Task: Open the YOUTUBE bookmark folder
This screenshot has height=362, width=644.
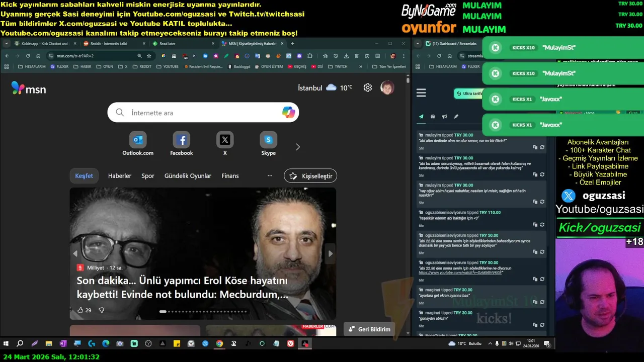Action: tap(167, 66)
